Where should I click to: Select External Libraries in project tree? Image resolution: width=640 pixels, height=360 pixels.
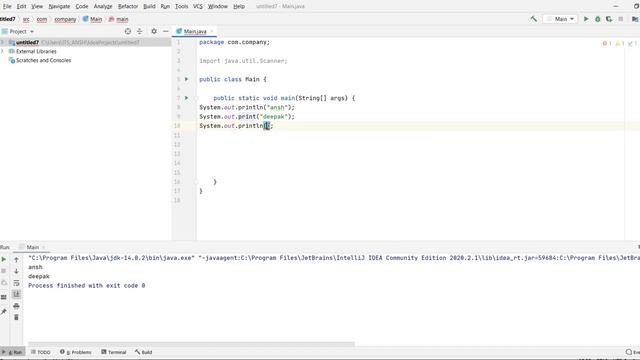[x=36, y=51]
